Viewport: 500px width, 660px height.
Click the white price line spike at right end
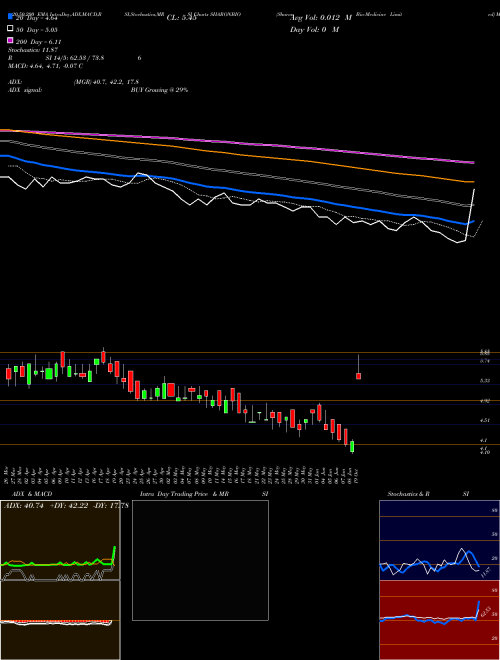coord(470,215)
